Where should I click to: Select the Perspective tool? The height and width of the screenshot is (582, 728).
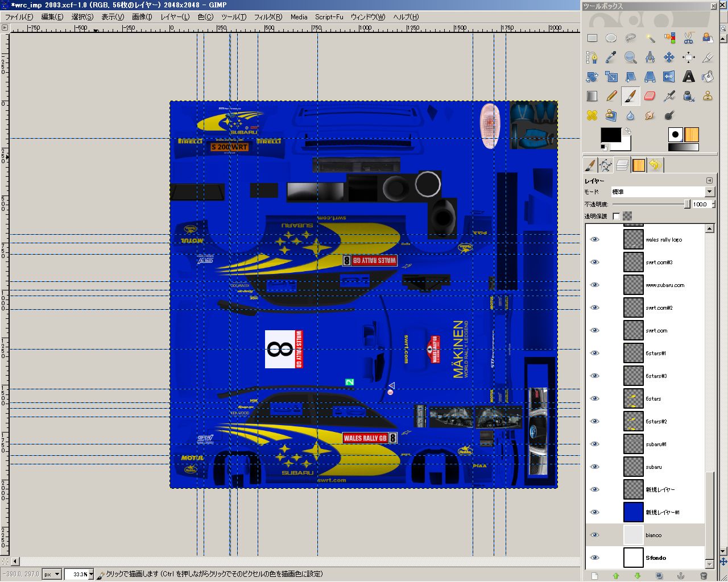click(x=650, y=77)
